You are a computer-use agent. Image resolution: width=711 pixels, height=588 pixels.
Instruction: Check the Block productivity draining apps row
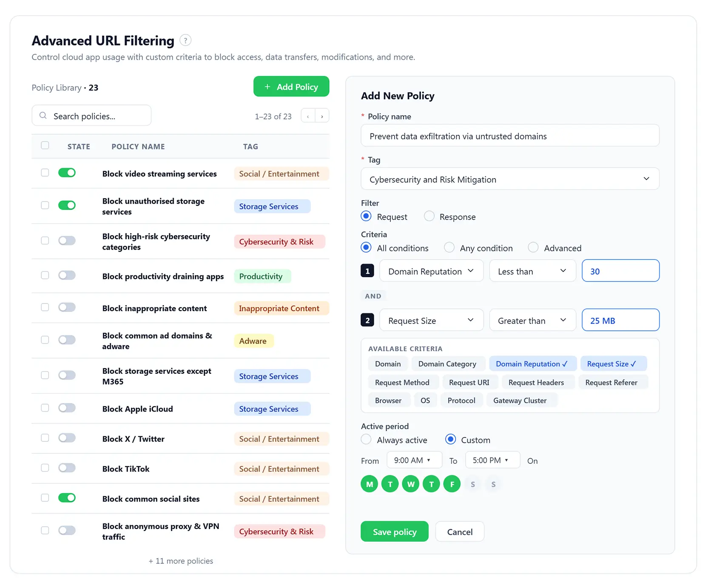pyautogui.click(x=45, y=275)
